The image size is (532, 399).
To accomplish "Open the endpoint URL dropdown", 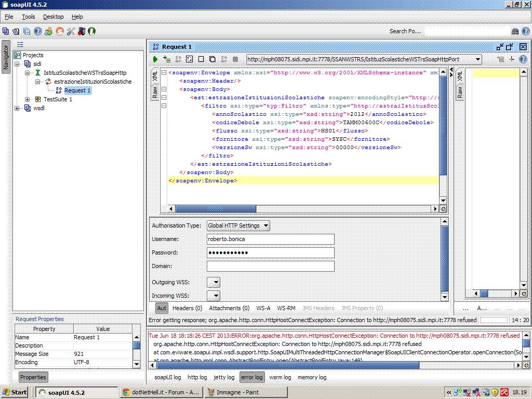I will [478, 59].
